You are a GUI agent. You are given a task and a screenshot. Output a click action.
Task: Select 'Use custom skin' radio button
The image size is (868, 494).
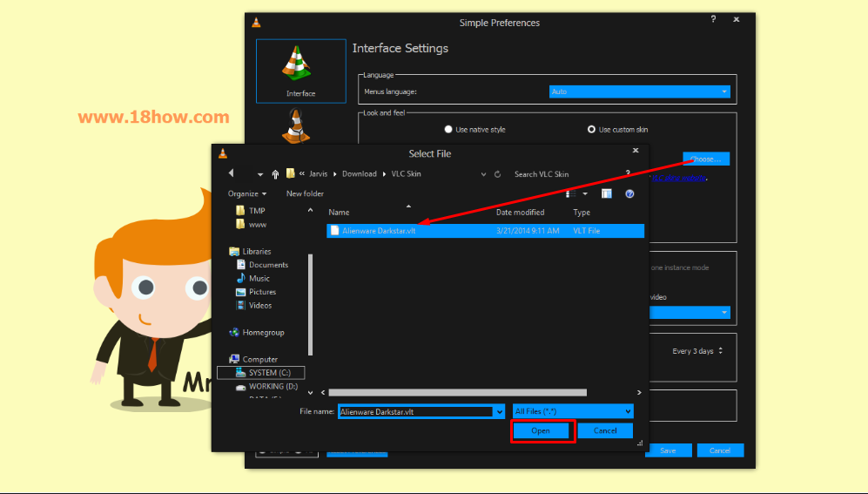tap(591, 129)
